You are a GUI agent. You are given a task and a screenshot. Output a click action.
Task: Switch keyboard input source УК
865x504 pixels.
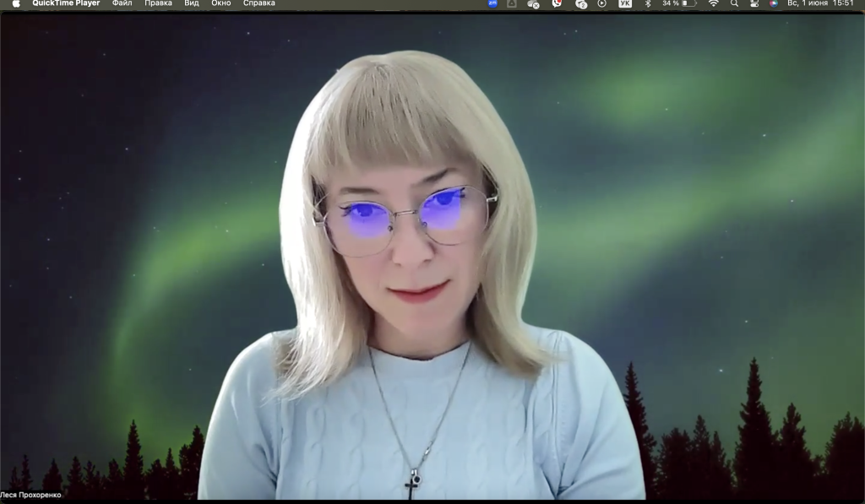[x=625, y=3]
